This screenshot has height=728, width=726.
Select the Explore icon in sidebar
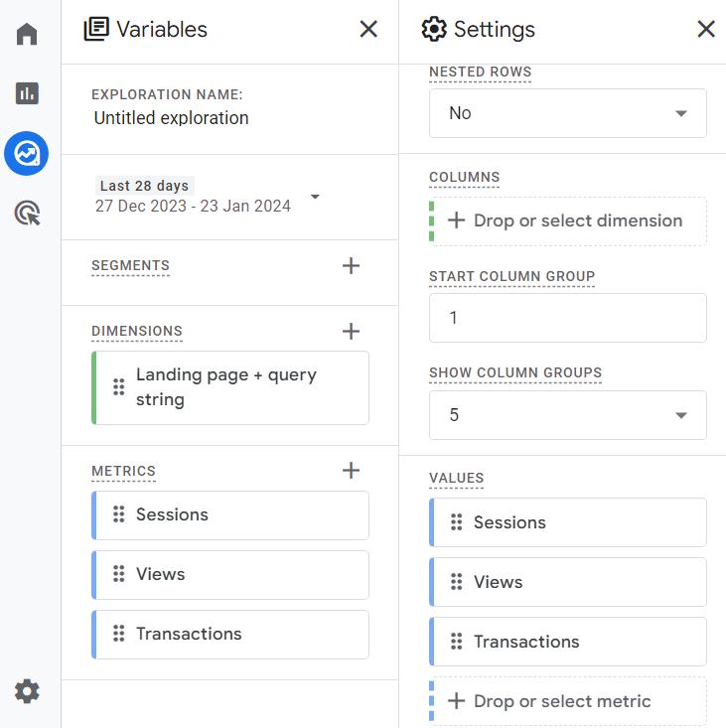[x=27, y=153]
